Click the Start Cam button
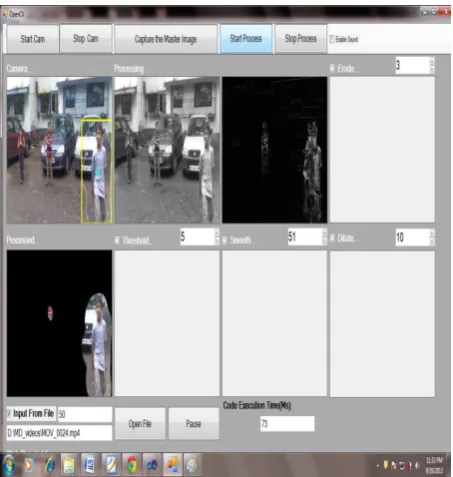 (x=33, y=39)
